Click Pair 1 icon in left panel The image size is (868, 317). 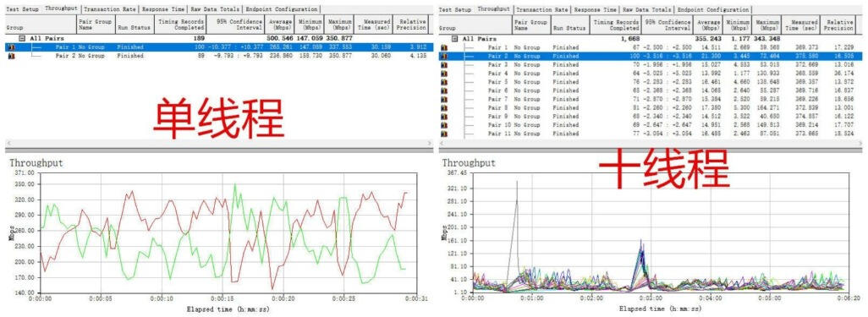(11, 47)
